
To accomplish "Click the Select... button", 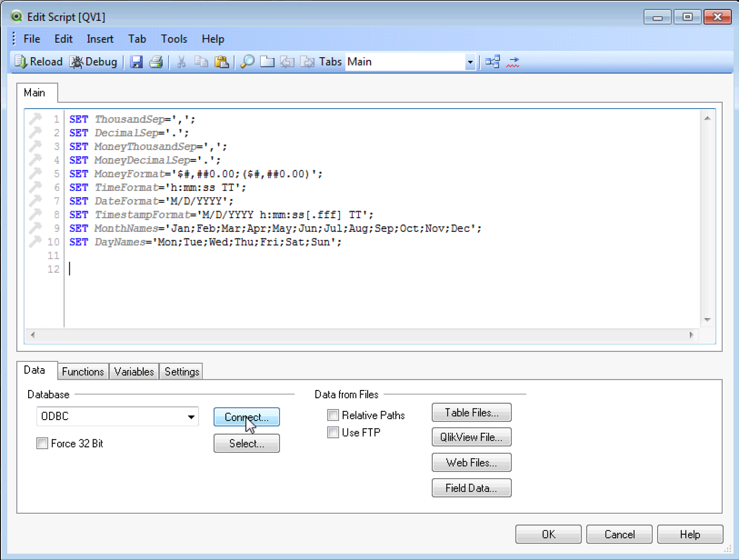I will 247,444.
